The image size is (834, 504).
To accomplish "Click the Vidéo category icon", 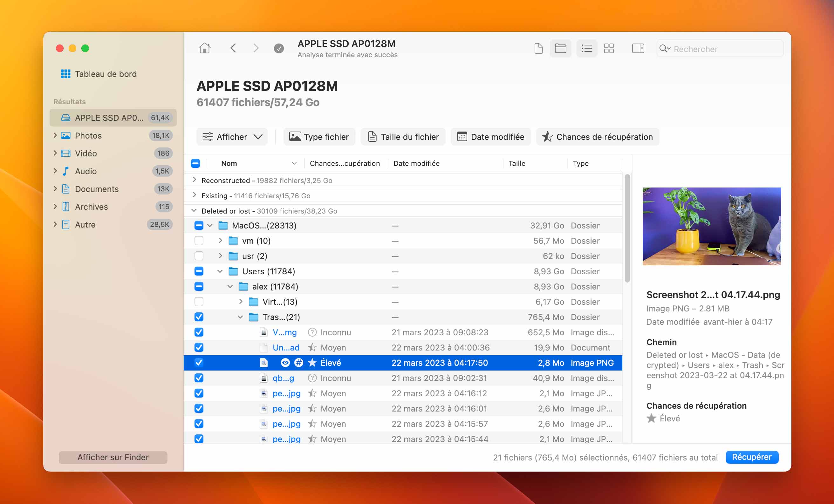I will click(66, 153).
